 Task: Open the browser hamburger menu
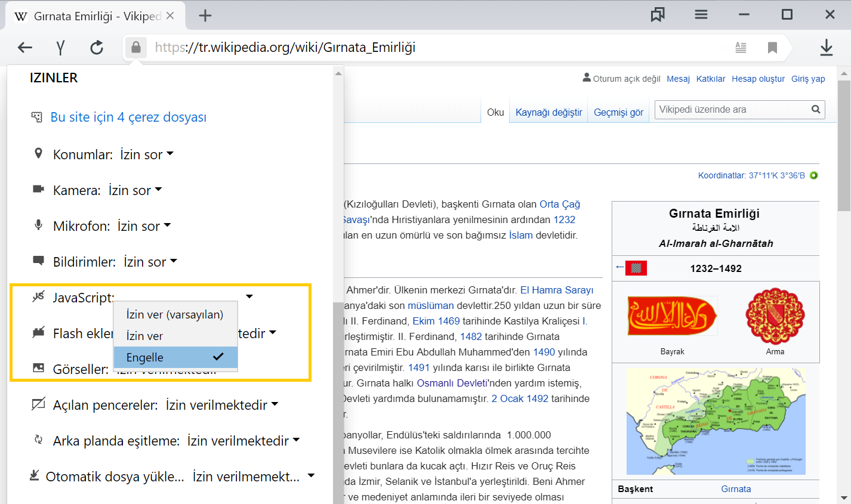(701, 15)
